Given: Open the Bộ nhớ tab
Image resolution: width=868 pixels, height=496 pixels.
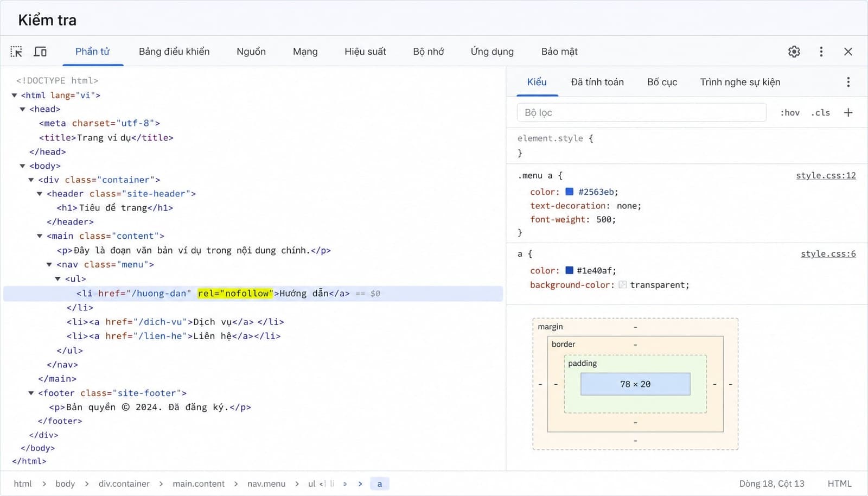Looking at the screenshot, I should click(x=429, y=52).
